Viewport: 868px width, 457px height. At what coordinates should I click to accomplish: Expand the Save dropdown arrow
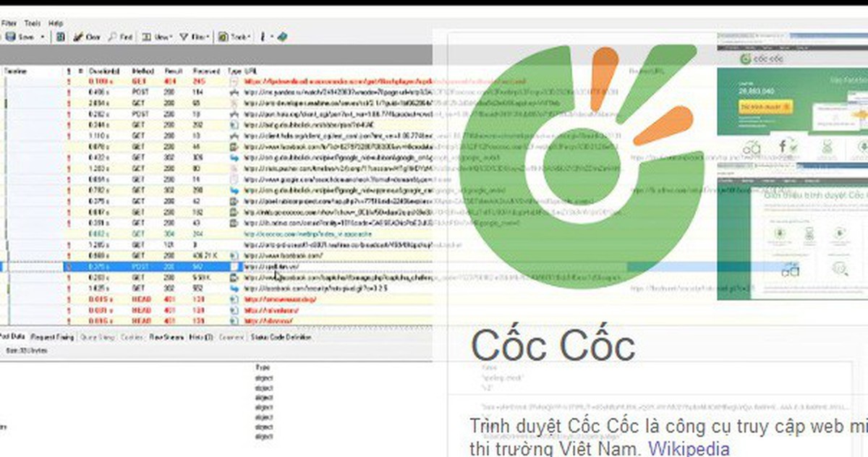[x=43, y=37]
